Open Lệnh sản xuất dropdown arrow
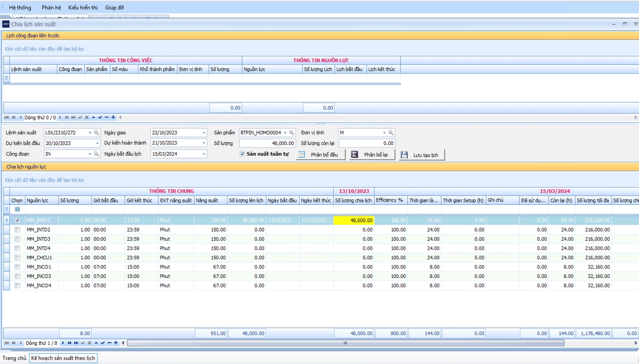The image size is (639, 364). pyautogui.click(x=90, y=133)
